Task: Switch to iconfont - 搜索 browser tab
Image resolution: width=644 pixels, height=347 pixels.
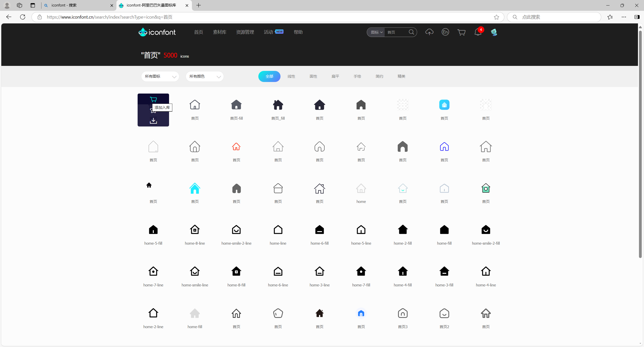Action: click(78, 5)
